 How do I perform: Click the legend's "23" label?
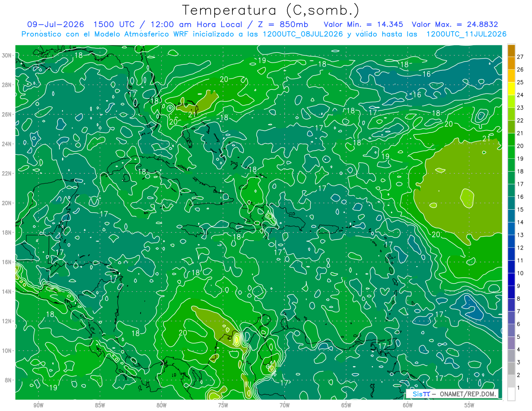(x=520, y=108)
